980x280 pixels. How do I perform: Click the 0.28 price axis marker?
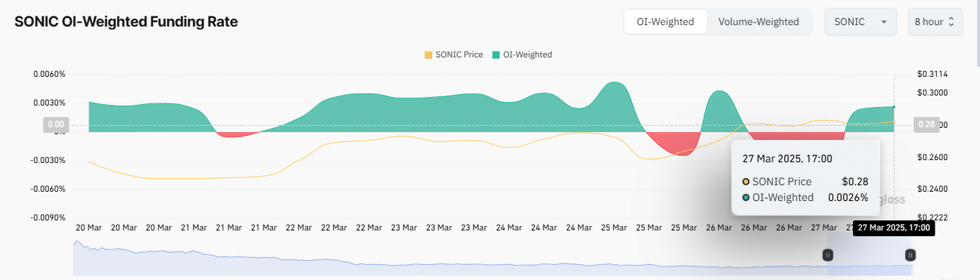click(925, 125)
